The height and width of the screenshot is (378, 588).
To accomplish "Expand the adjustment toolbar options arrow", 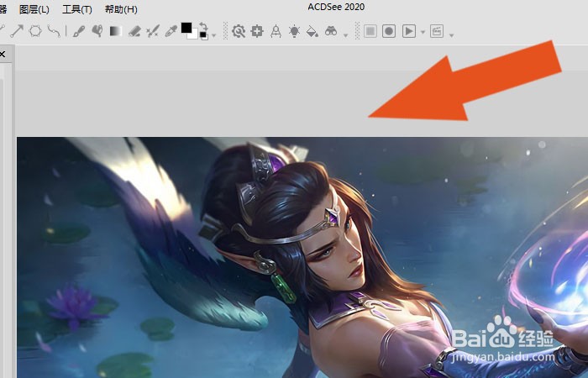I will (x=346, y=35).
